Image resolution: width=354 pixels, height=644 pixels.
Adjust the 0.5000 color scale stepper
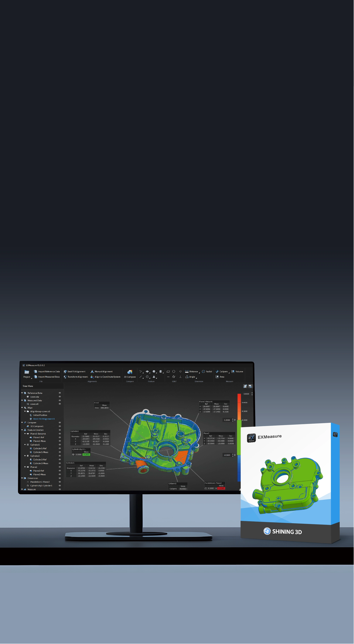(x=252, y=394)
